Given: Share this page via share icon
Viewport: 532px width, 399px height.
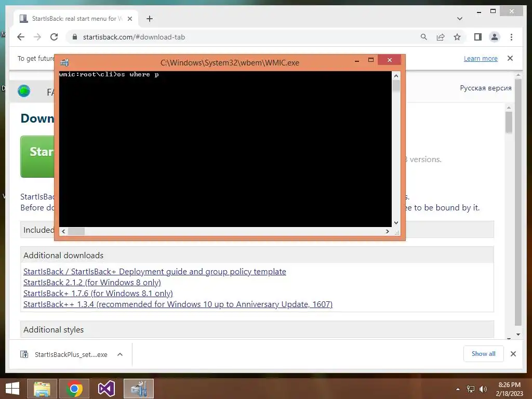Looking at the screenshot, I should pyautogui.click(x=441, y=37).
